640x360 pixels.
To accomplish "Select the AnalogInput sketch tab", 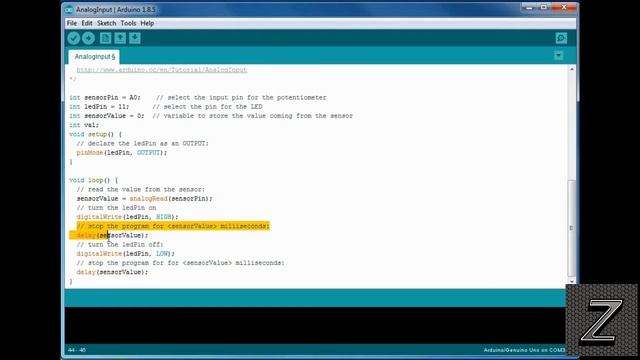I will pos(94,56).
